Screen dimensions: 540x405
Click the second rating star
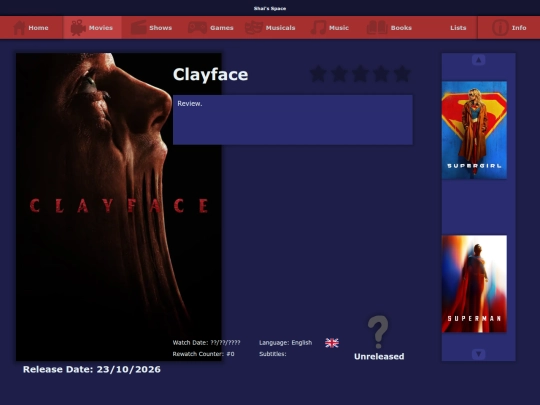(x=339, y=74)
